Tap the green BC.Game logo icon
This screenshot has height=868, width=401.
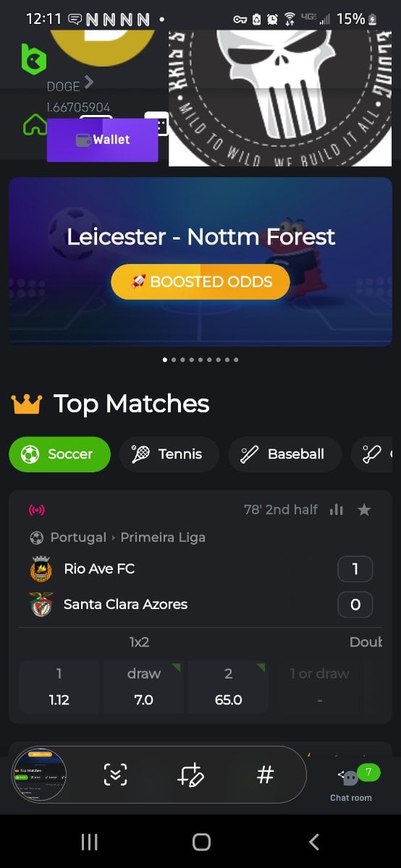pyautogui.click(x=33, y=57)
